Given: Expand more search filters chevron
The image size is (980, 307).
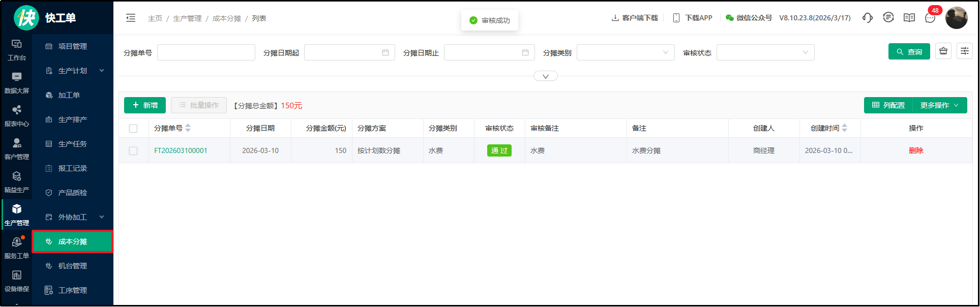Looking at the screenshot, I should 545,76.
